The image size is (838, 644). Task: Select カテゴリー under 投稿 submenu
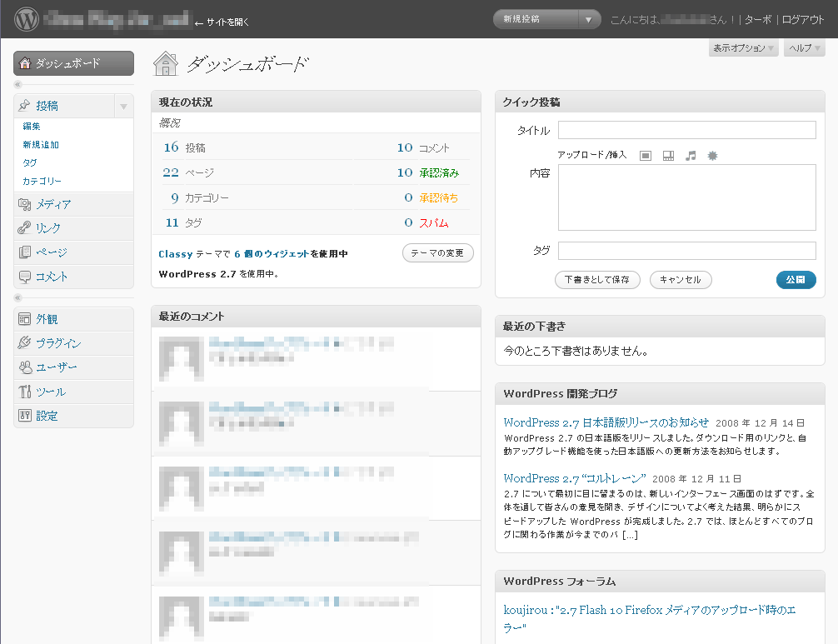(42, 181)
